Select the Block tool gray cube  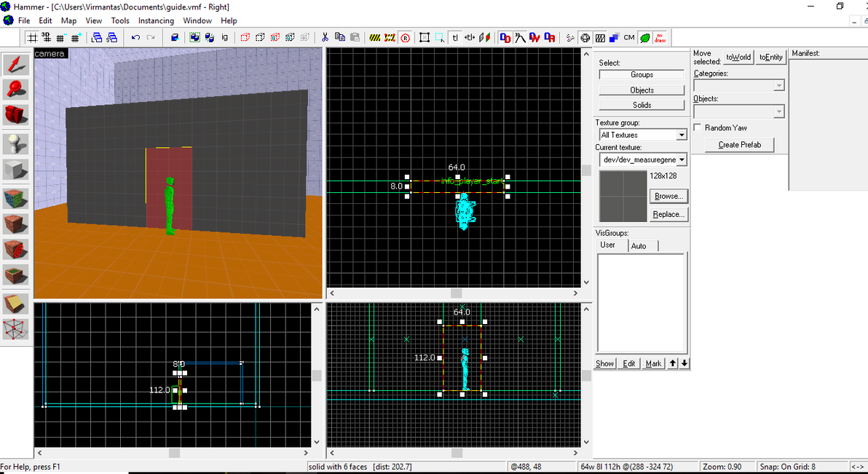[15, 170]
